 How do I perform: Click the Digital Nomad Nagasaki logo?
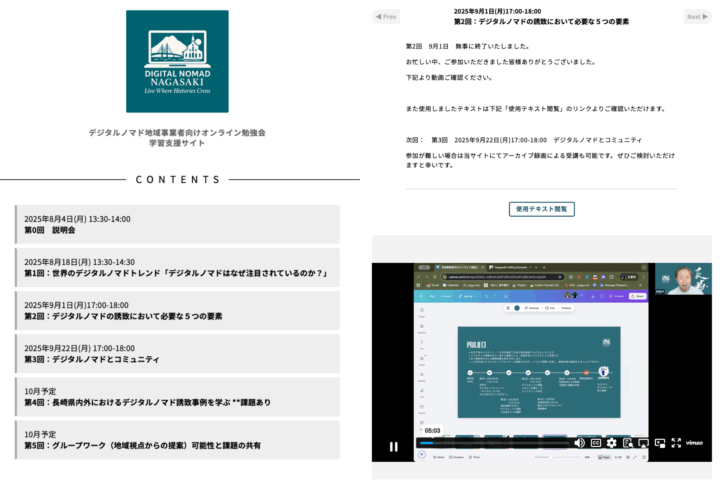coord(177,61)
